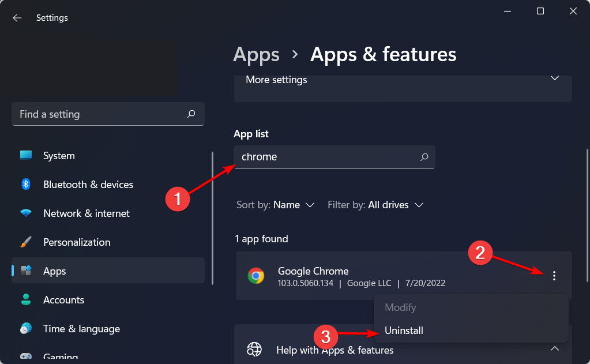Viewport: 590px width, 364px height.
Task: Click the main page vertical scrollbar
Action: [587, 215]
